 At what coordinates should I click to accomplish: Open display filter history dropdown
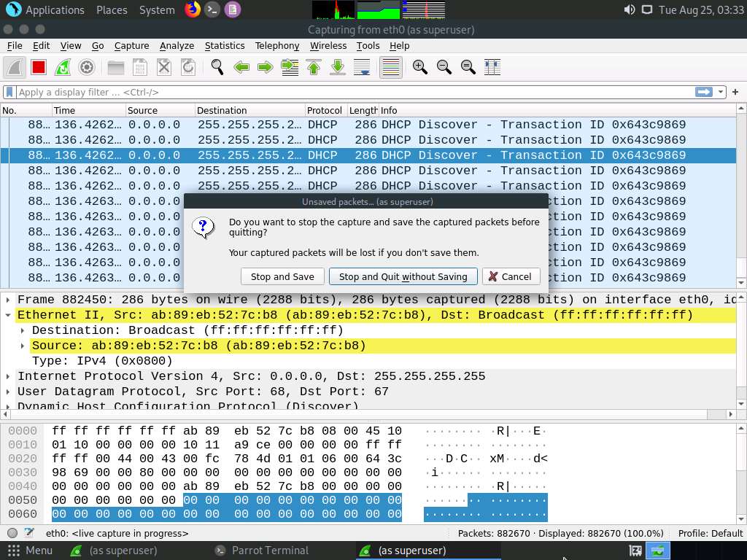(x=720, y=92)
